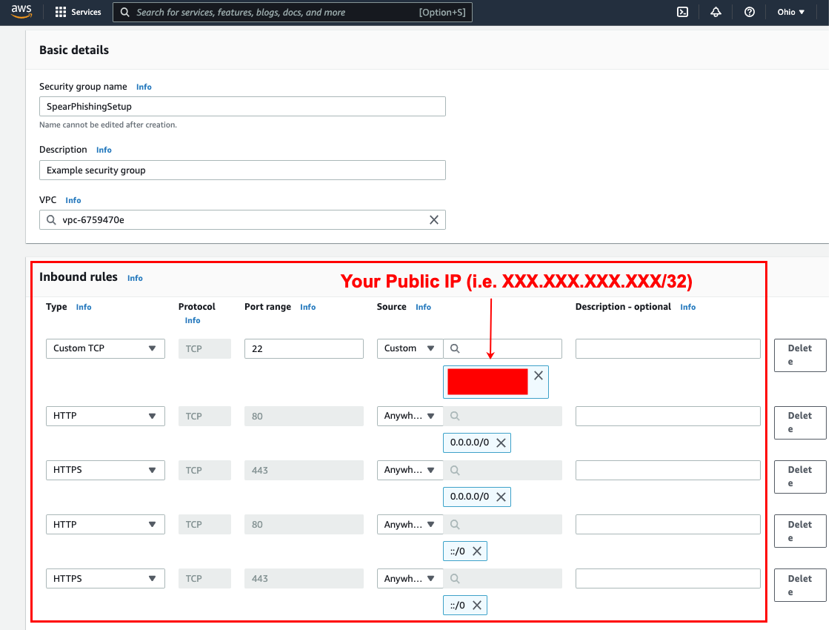Click Info link beside Inbound rules heading
This screenshot has height=630, width=840.
pos(135,278)
